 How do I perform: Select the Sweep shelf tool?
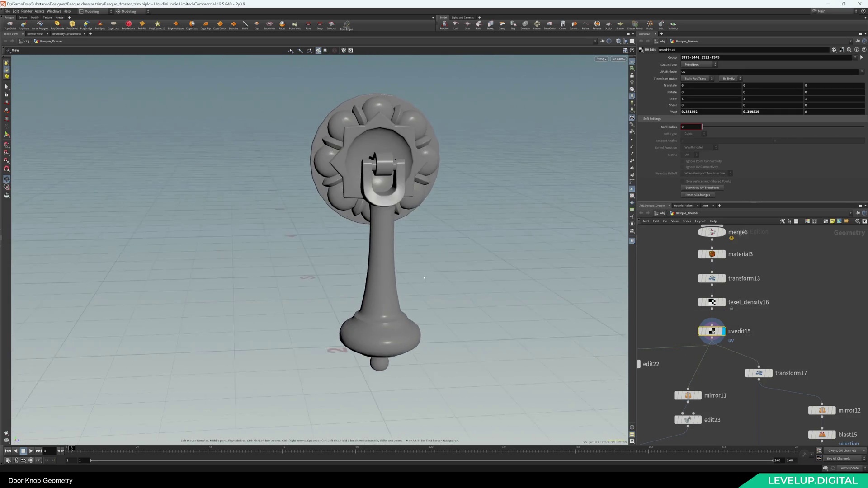pyautogui.click(x=490, y=25)
